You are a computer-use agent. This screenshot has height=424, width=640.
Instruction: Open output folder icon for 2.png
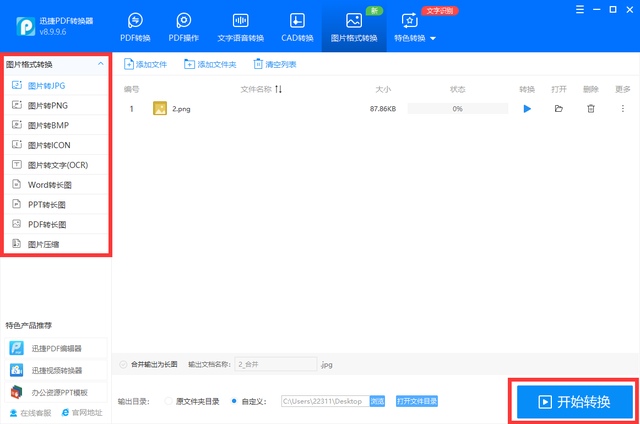pos(559,109)
